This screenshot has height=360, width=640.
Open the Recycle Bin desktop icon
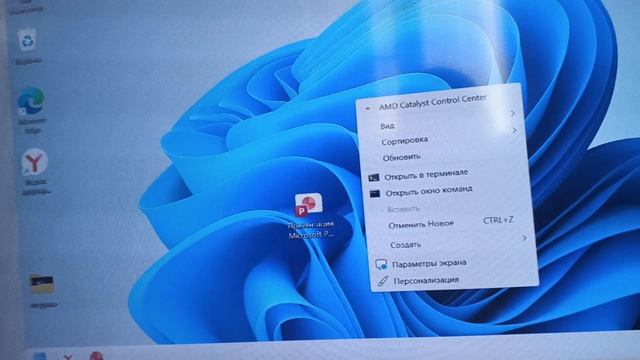coord(27,40)
